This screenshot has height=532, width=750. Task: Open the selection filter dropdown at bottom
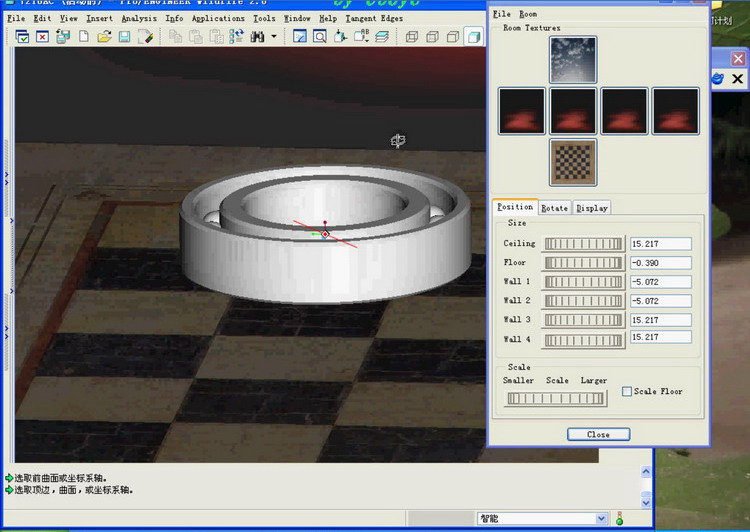601,519
